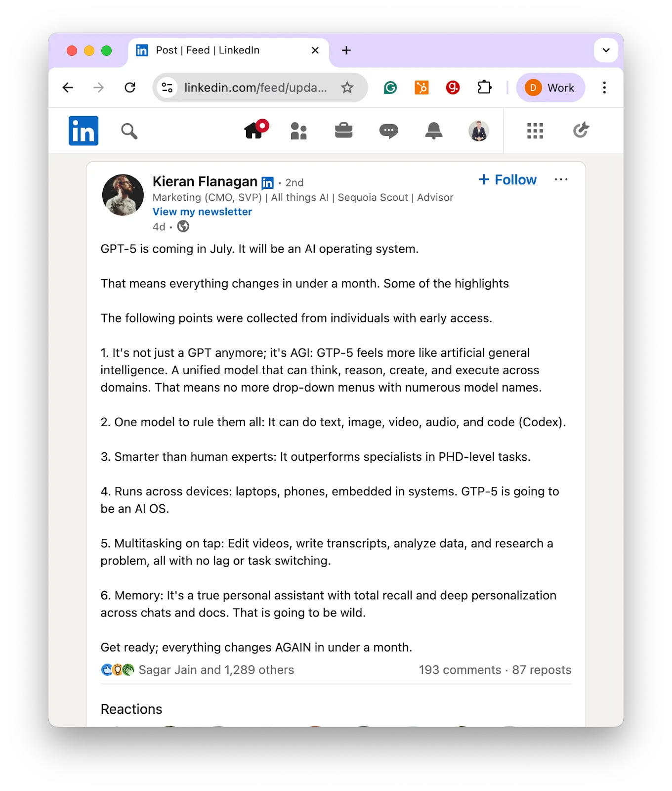Open the post's three-dot options menu

(x=561, y=179)
